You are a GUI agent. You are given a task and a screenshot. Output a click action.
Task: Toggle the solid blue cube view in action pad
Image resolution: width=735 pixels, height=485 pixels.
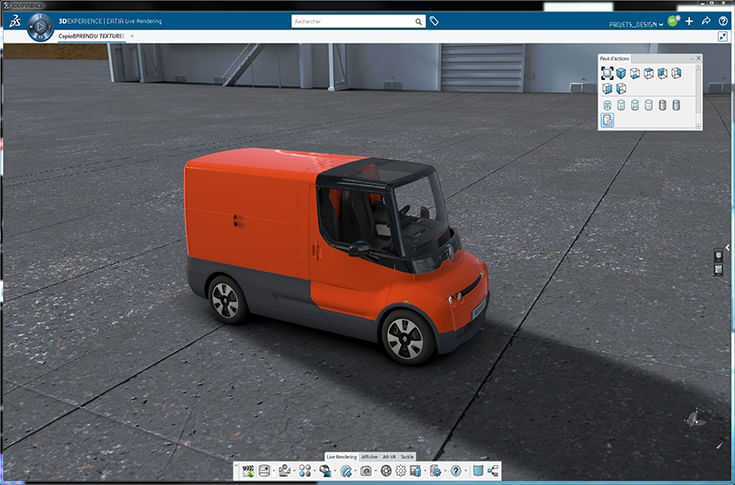(x=621, y=73)
